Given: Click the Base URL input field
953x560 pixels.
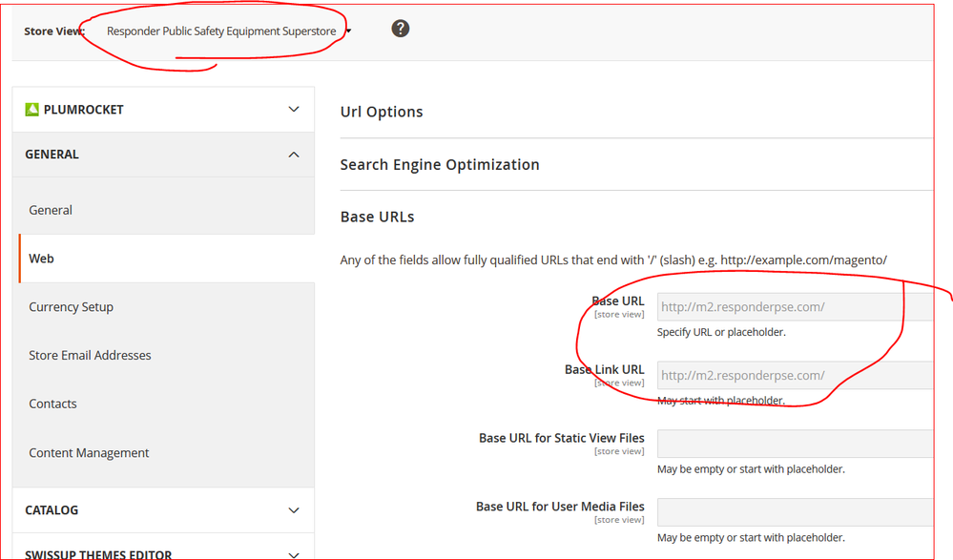Looking at the screenshot, I should 795,307.
